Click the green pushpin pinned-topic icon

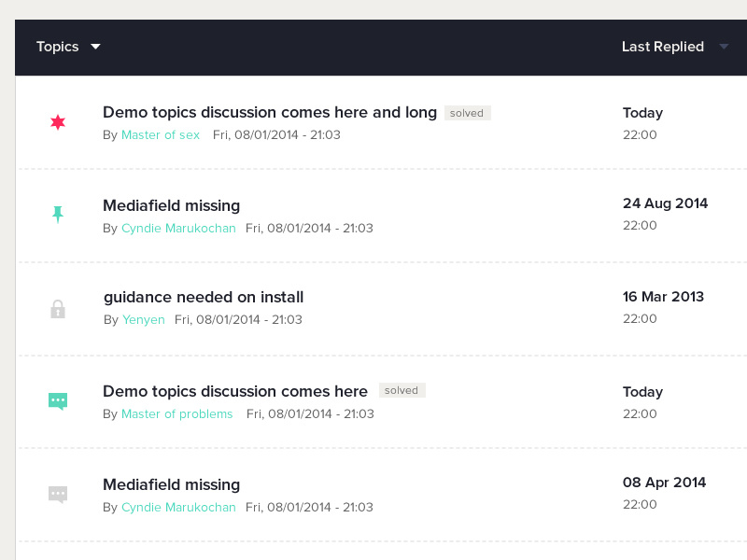point(58,215)
